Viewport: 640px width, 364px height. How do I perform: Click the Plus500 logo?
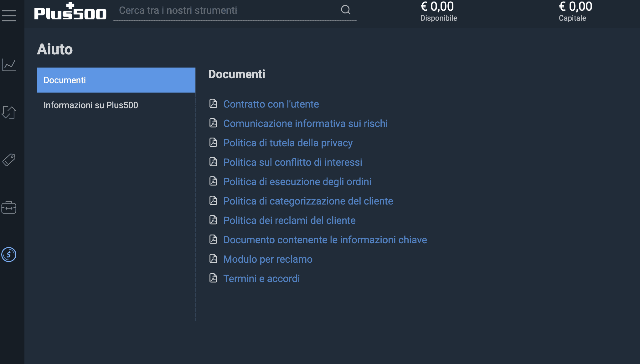coord(70,12)
